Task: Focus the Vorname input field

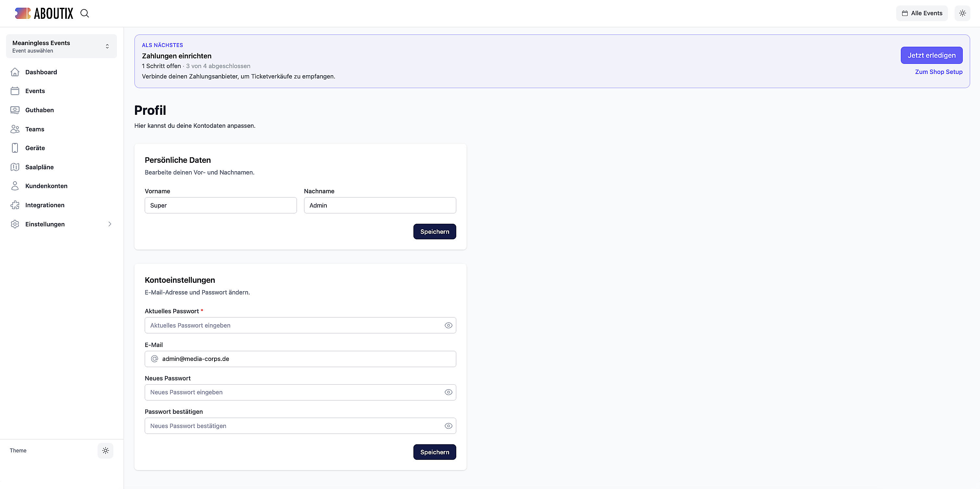Action: [x=221, y=205]
